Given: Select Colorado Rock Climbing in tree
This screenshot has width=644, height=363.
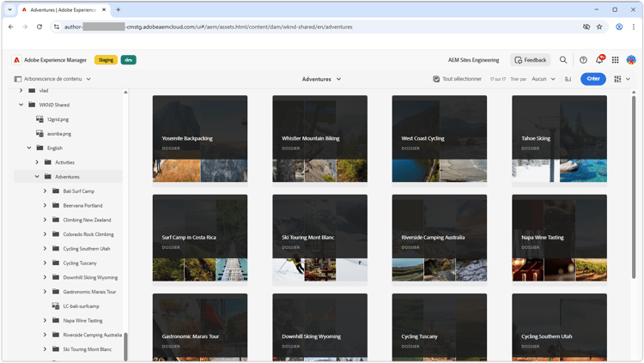Looking at the screenshot, I should [88, 234].
